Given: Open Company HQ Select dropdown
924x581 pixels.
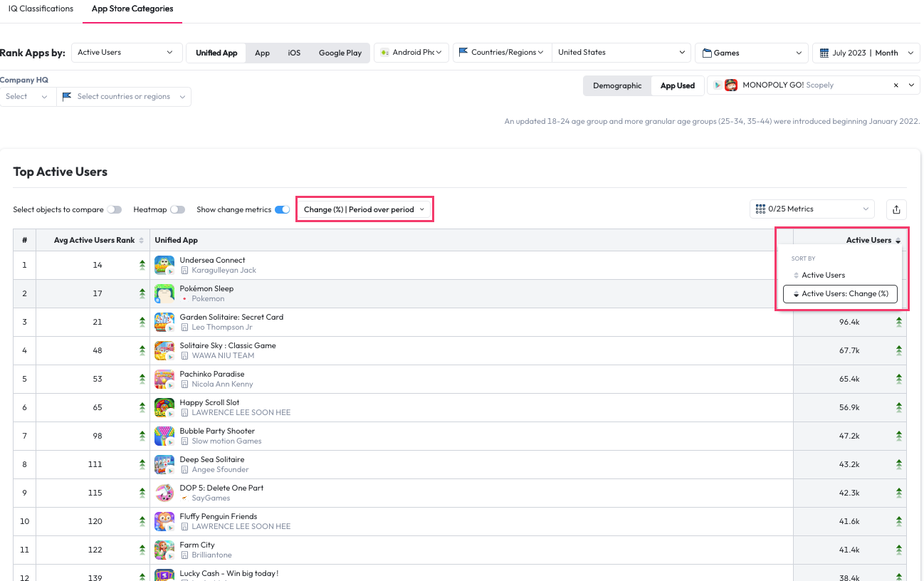Looking at the screenshot, I should tap(27, 97).
